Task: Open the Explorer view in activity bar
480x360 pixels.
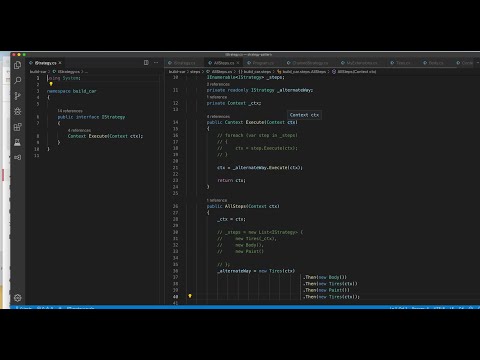Action: coord(18,65)
